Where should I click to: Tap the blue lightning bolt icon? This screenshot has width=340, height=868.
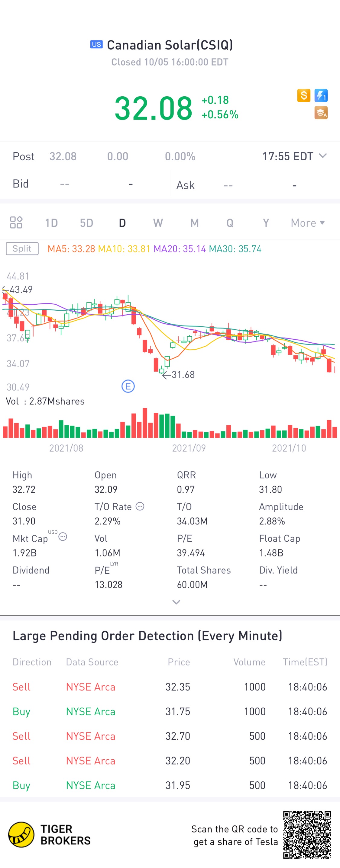321,95
